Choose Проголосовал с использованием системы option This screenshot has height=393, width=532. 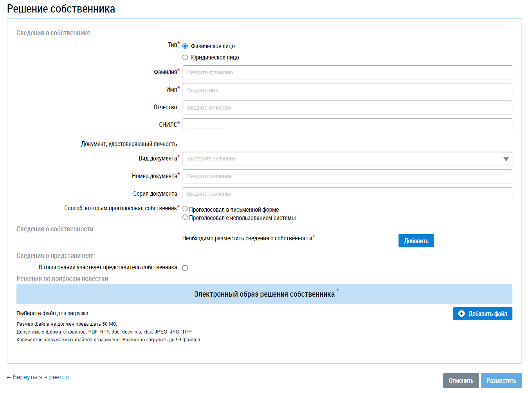point(185,217)
